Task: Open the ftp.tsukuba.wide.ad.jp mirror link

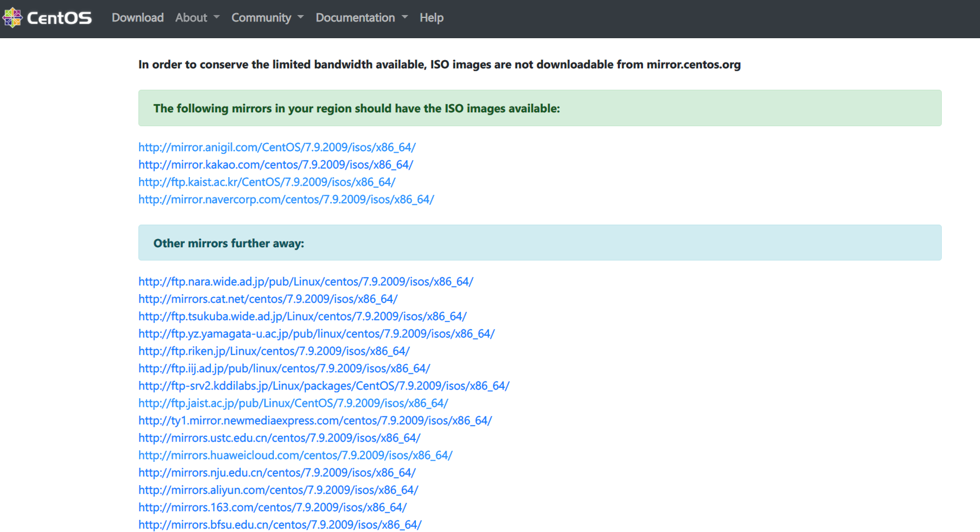Action: click(302, 316)
